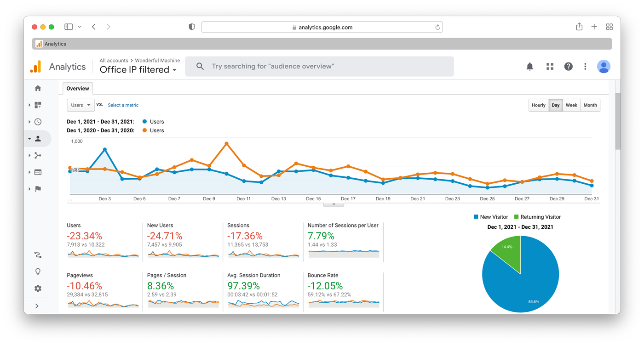
Task: Click the Select a metric link
Action: point(123,105)
